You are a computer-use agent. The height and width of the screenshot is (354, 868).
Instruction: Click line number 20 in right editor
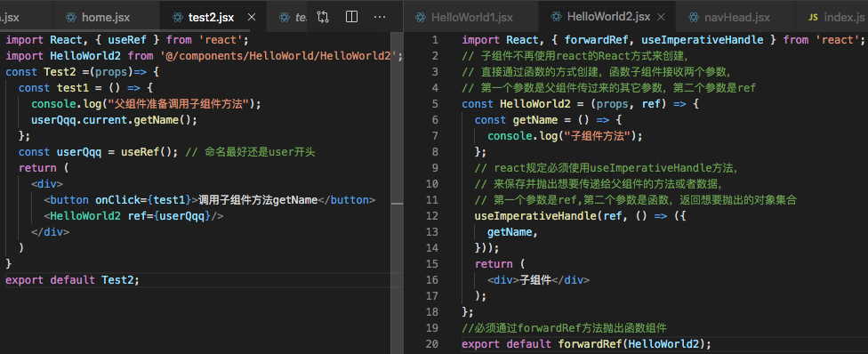pos(432,344)
